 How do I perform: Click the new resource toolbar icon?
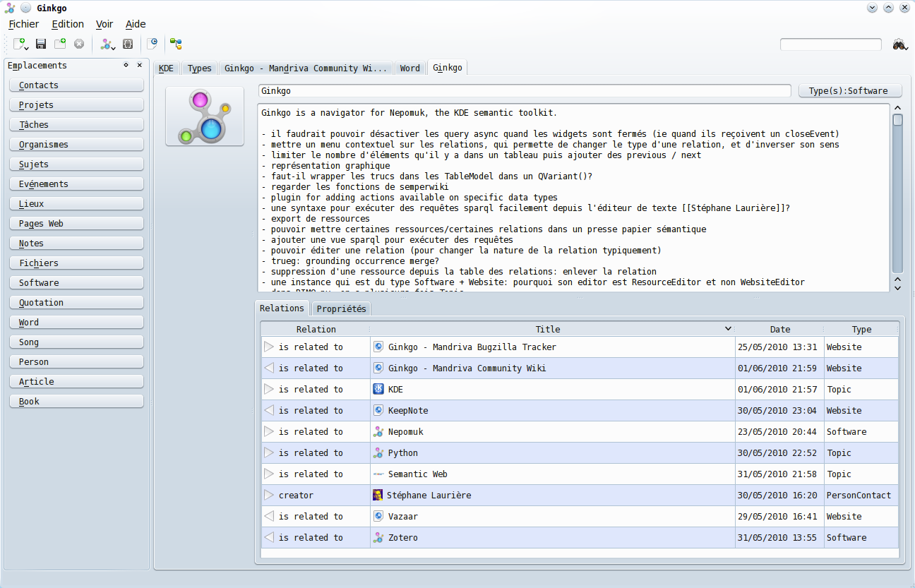coord(19,44)
